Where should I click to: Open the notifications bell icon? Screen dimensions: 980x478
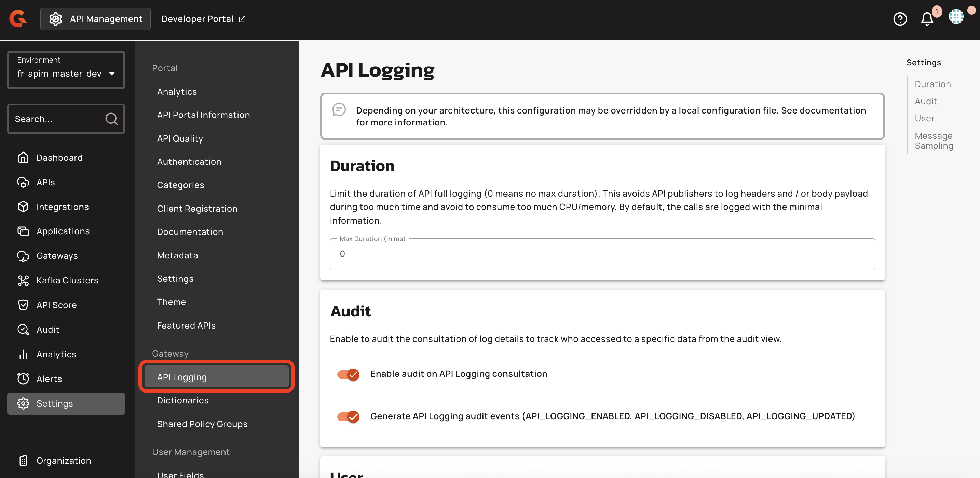pyautogui.click(x=927, y=19)
